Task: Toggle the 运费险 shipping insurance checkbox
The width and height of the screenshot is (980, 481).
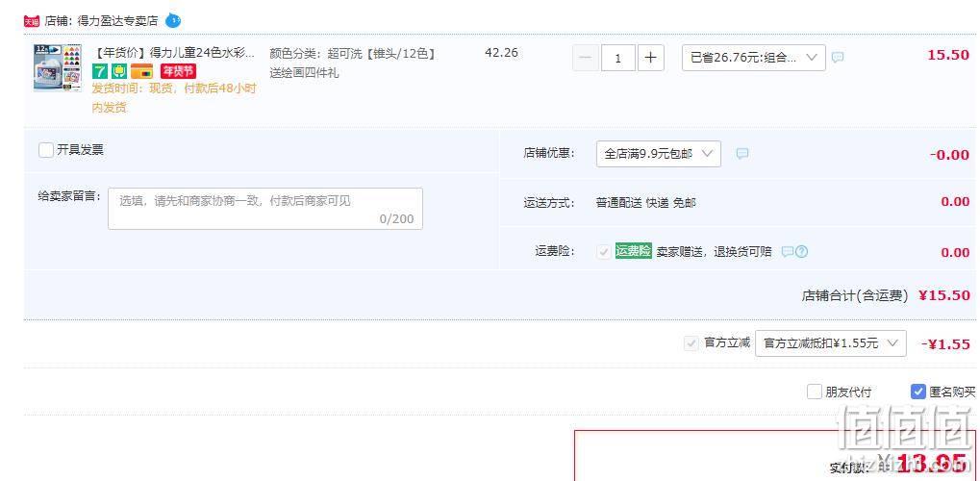Action: point(604,252)
